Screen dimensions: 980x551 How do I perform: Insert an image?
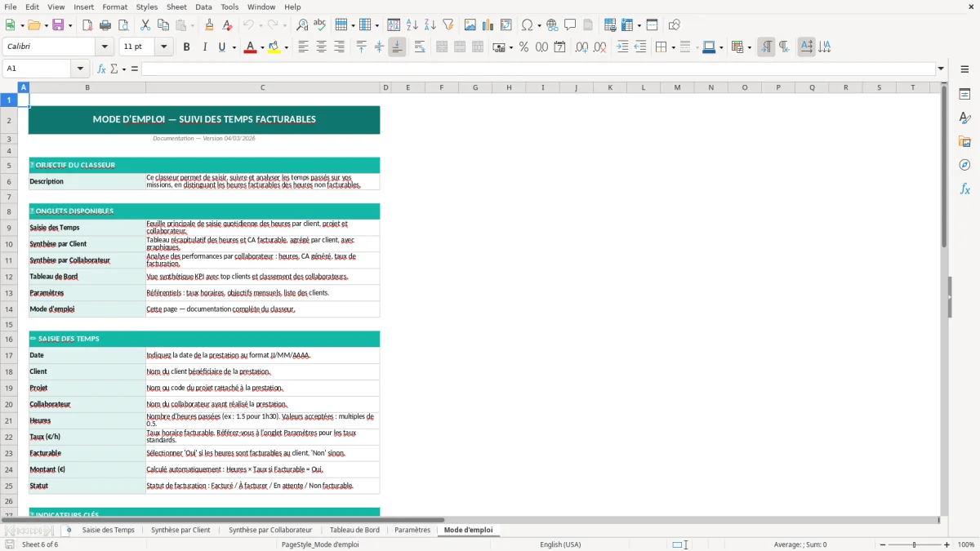point(470,25)
